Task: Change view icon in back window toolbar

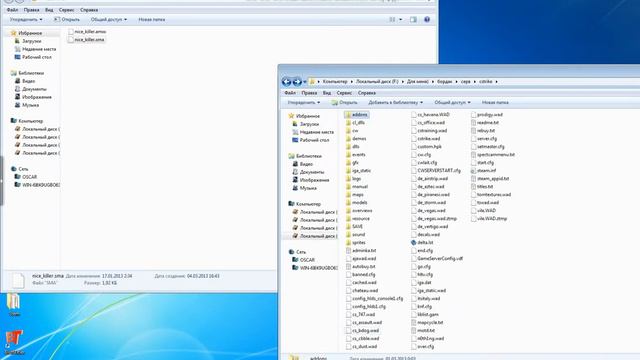Action: click(x=392, y=20)
